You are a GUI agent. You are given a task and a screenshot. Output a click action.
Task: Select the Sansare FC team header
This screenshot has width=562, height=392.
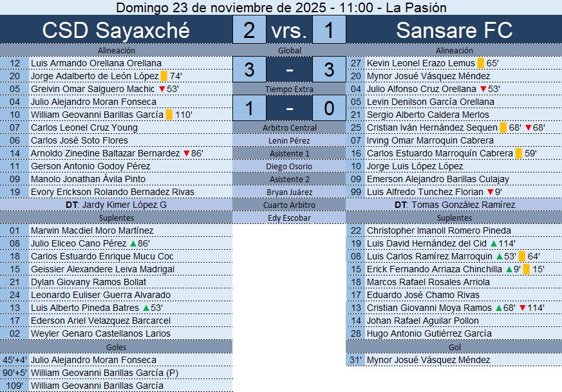click(454, 30)
